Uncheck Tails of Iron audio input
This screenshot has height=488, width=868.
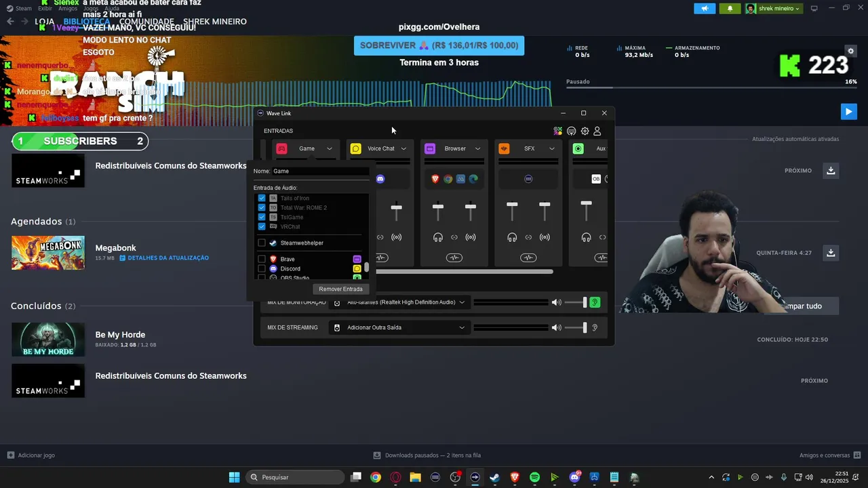(x=262, y=198)
